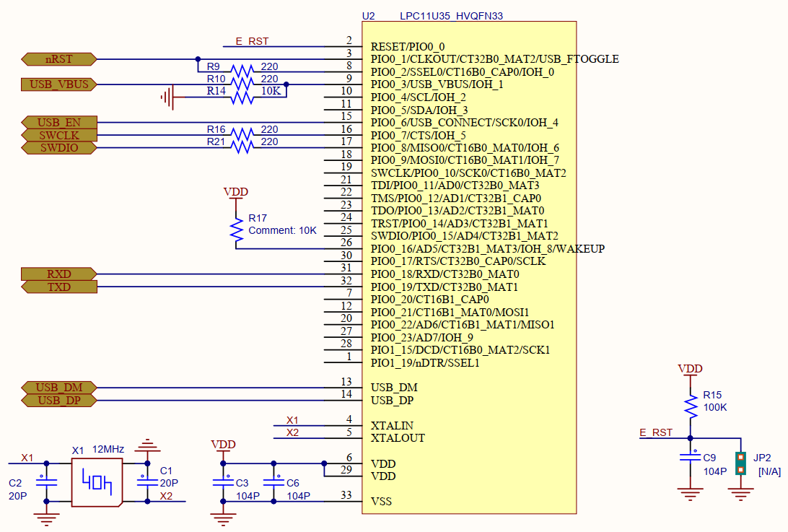Select the ground symbol below C9
Viewport: 788px width, 532px height.
coord(691,494)
